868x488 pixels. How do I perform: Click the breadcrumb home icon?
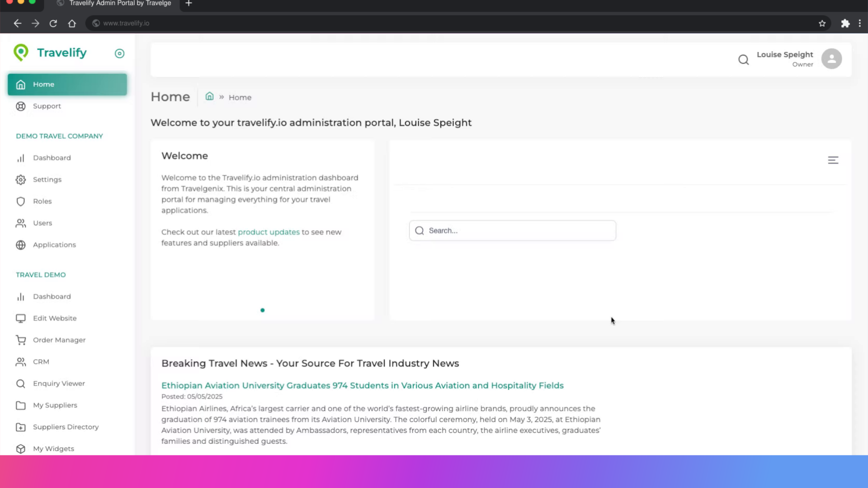click(x=209, y=96)
